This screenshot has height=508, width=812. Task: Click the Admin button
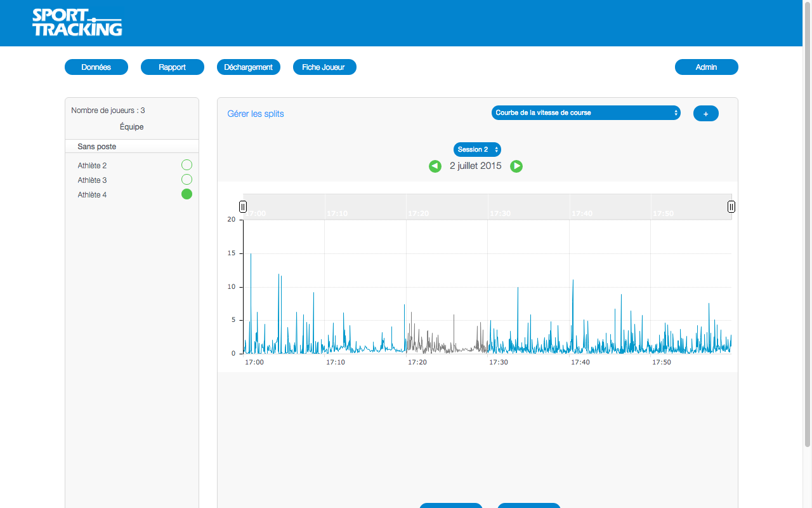[x=706, y=67]
